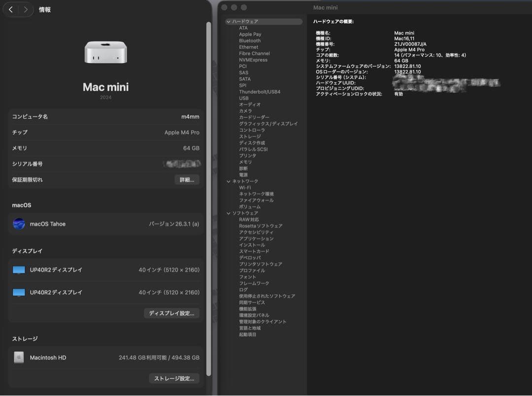Select 起動項目 in the sidebar
Screen dimensions: 532x396
tap(247, 335)
